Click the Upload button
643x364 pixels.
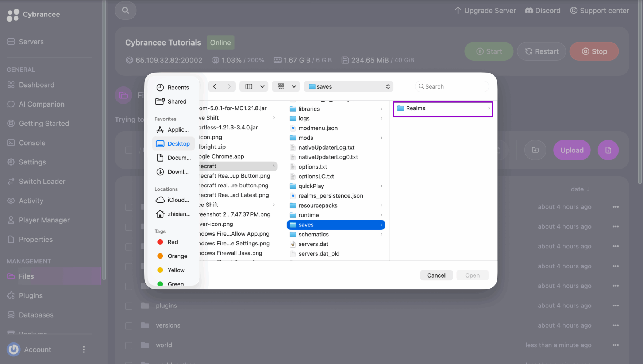click(x=572, y=150)
